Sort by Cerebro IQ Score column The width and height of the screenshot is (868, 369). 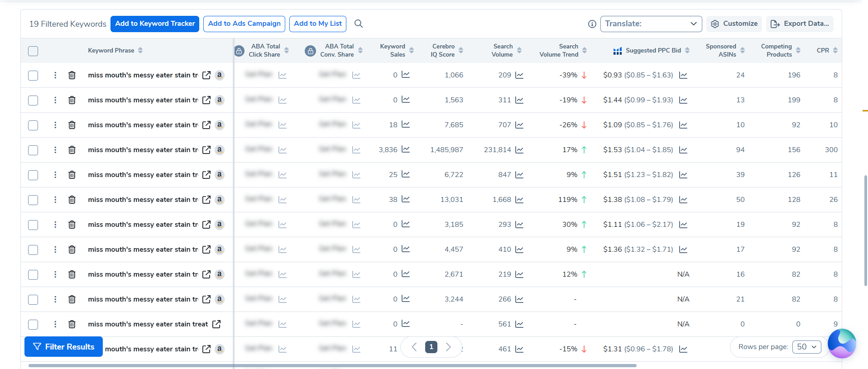(461, 50)
